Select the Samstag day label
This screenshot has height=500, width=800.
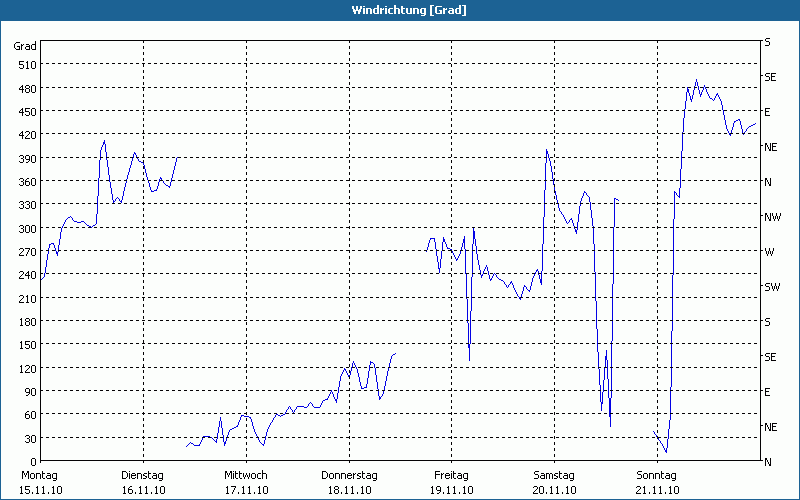click(x=554, y=476)
